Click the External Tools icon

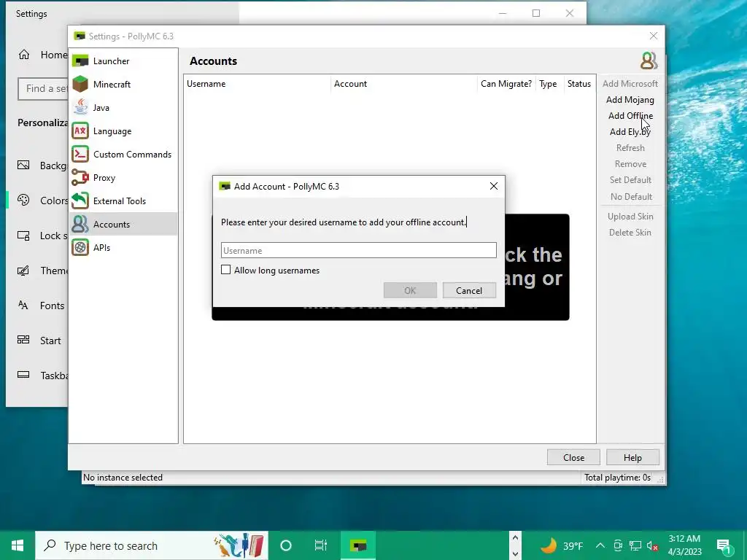click(80, 201)
